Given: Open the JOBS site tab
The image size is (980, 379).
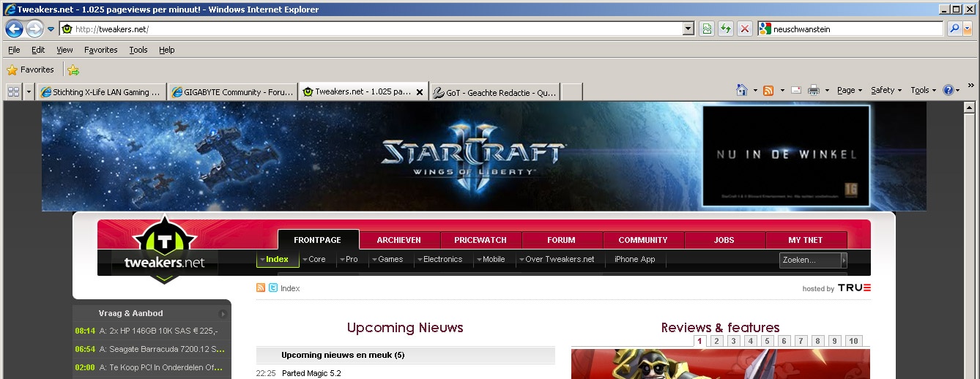Looking at the screenshot, I should tap(724, 240).
